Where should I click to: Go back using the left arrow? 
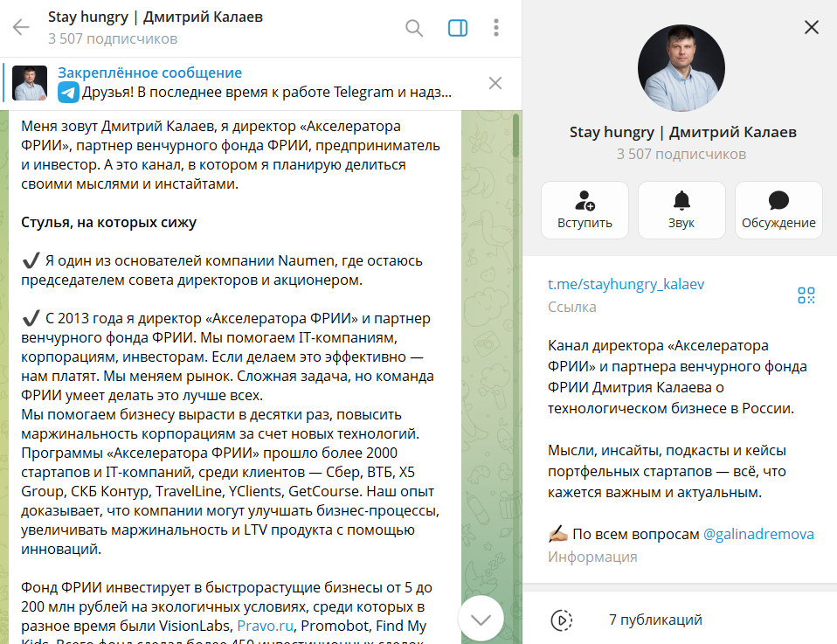(21, 27)
